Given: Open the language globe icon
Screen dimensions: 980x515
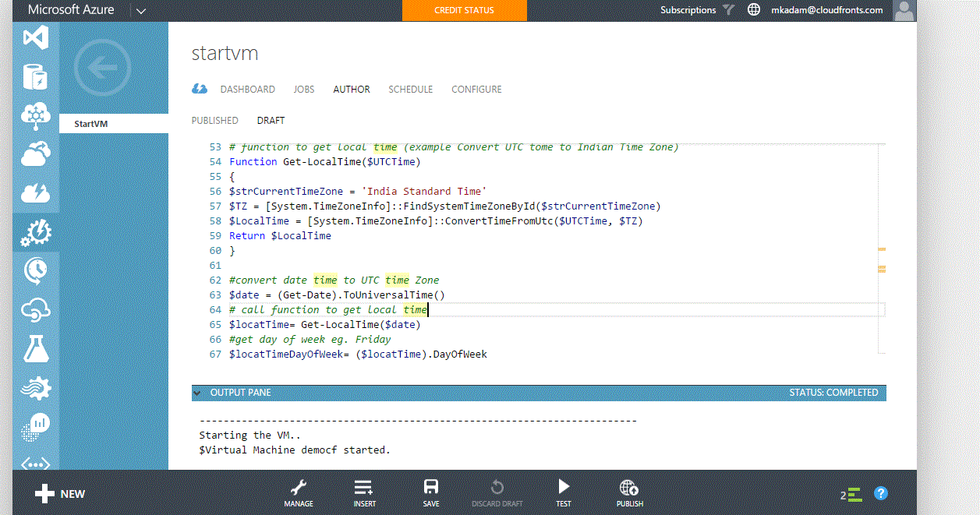Looking at the screenshot, I should pos(753,10).
